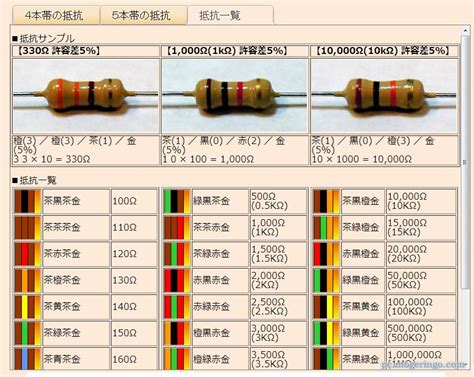The height and width of the screenshot is (377, 474).
Task: Click the 2,500Ω (2.5KΩ) value cell
Action: (278, 307)
